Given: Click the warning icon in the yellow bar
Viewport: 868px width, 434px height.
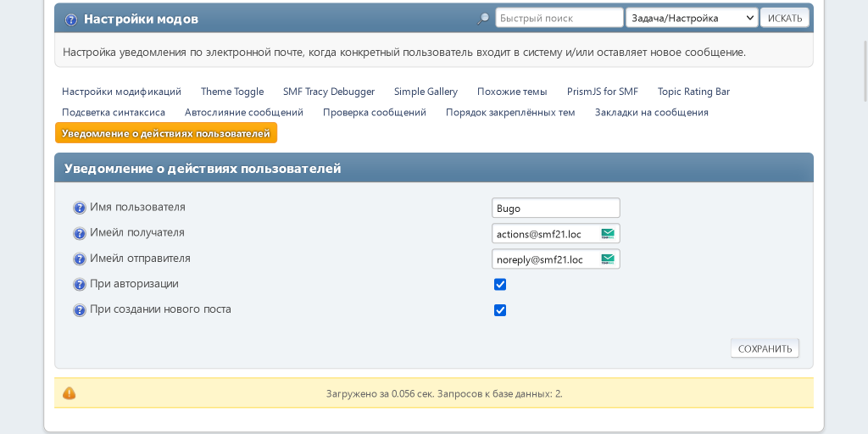Looking at the screenshot, I should coord(70,393).
